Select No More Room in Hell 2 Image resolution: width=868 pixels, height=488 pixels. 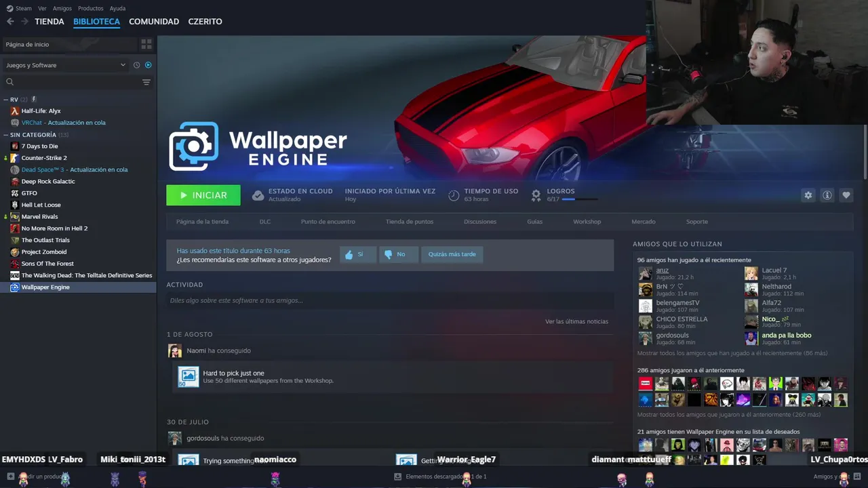[x=54, y=228]
